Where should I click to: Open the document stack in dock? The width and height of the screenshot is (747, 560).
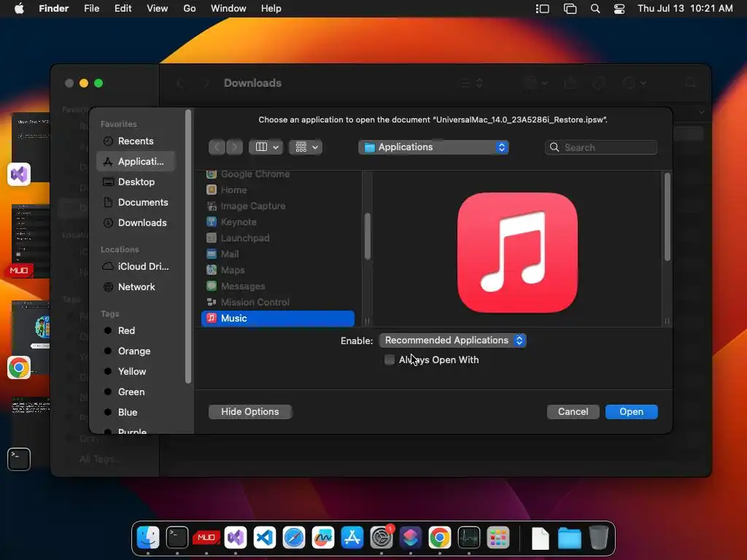point(541,538)
